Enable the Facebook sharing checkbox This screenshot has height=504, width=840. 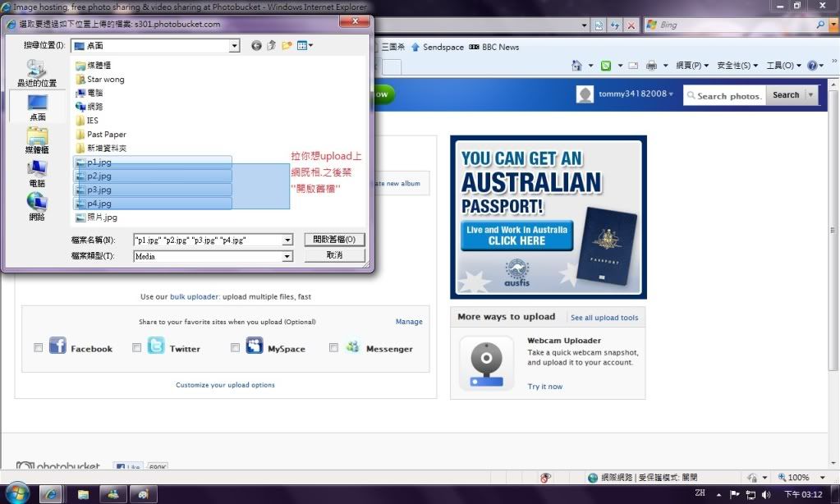(x=39, y=348)
